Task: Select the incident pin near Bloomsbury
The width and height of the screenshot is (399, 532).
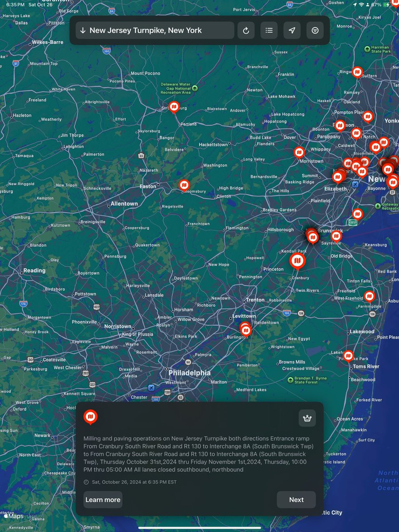Action: [x=184, y=185]
